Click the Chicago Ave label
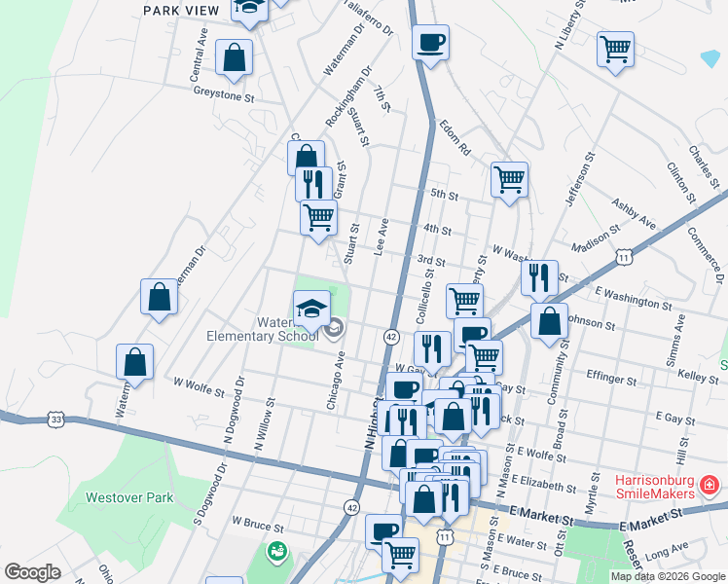This screenshot has width=728, height=584. [335, 381]
